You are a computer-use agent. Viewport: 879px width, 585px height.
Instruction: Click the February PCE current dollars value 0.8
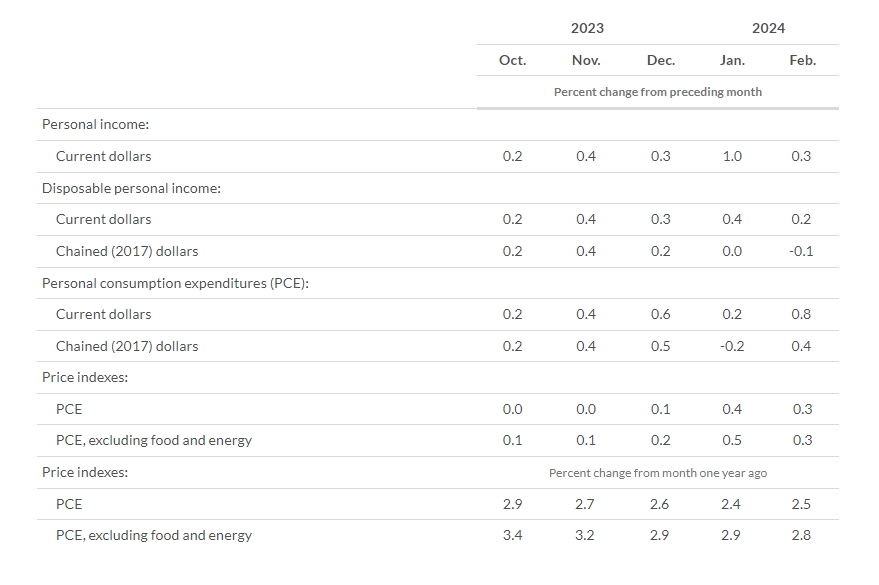[801, 314]
